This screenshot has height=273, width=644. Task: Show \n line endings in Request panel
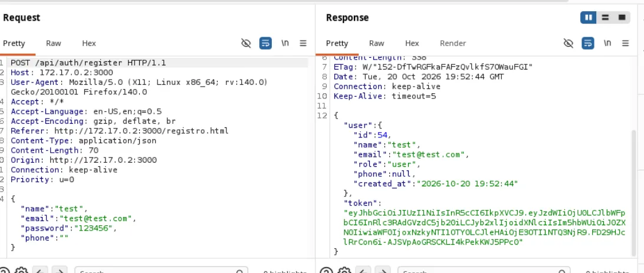tap(285, 43)
